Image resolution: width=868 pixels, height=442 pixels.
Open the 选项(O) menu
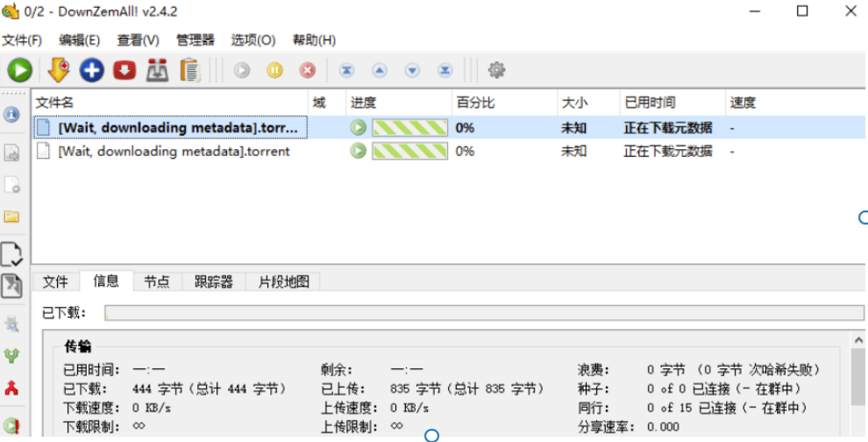[253, 39]
